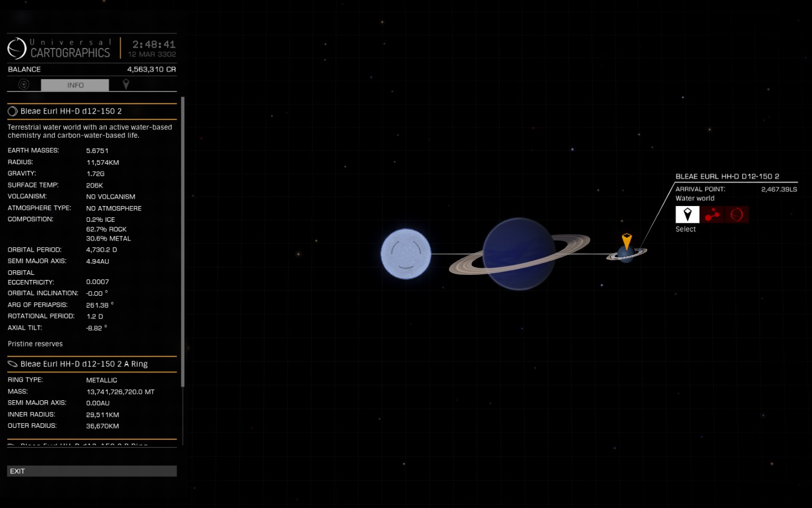Click the eccentricity value 0.0007
Image resolution: width=812 pixels, height=508 pixels.
click(98, 282)
